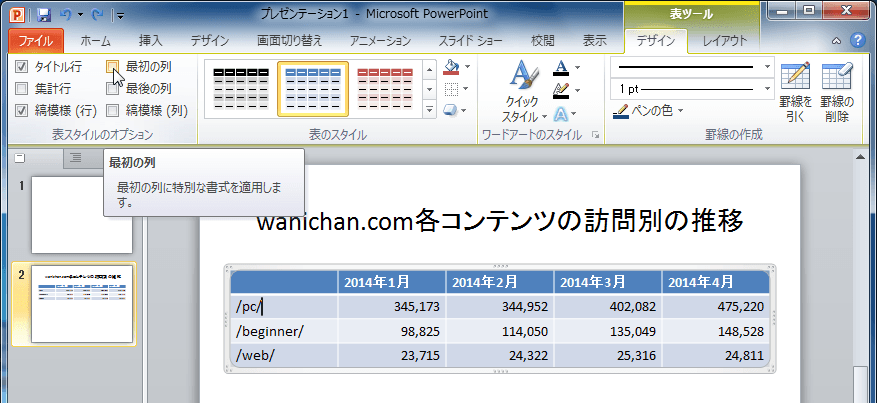This screenshot has width=877, height=403.
Task: Open the Undo history dropdown arrow
Action: (80, 15)
